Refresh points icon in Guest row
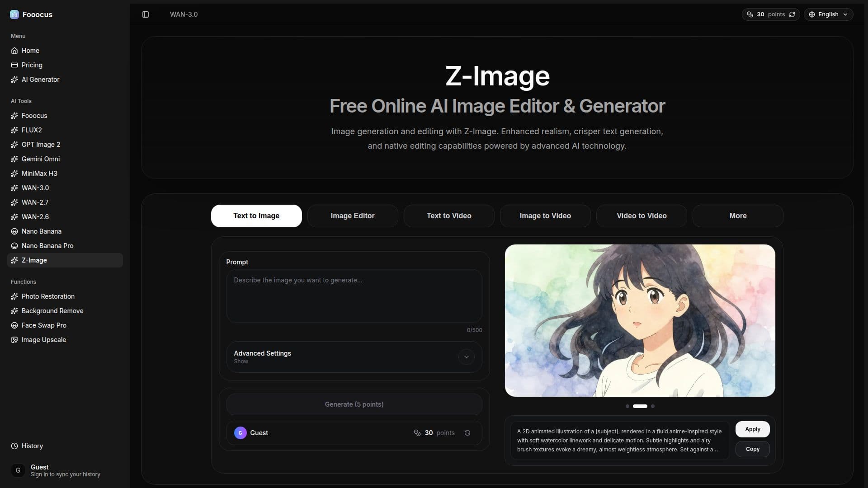The height and width of the screenshot is (488, 868). click(x=467, y=433)
